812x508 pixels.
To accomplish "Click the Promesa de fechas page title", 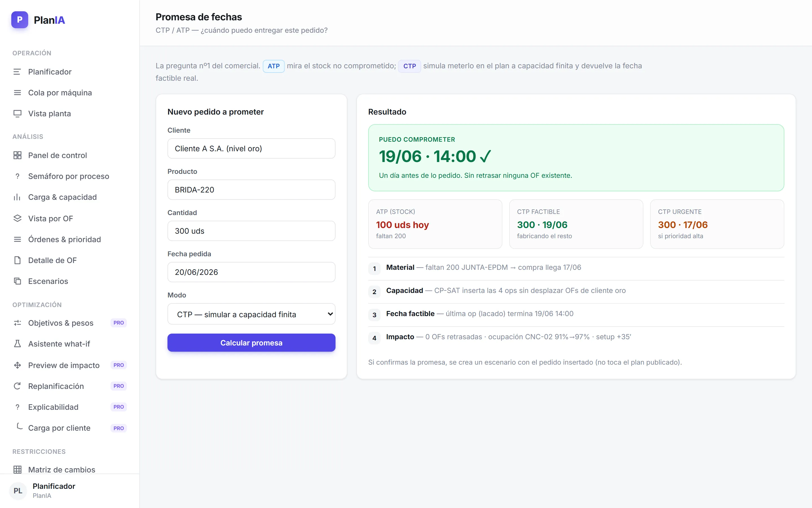I will pos(199,17).
